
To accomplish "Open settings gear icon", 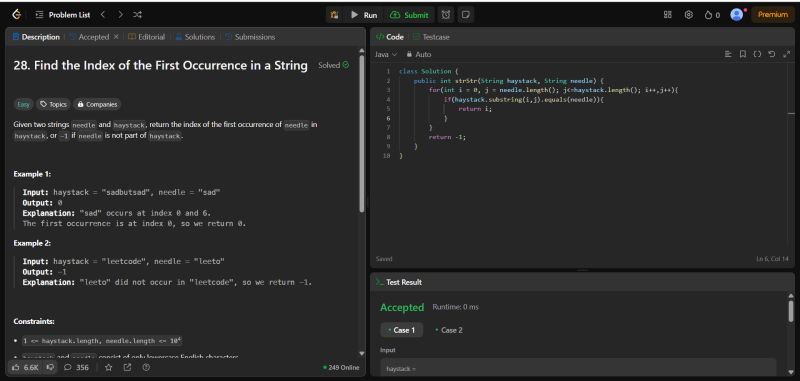I will [688, 15].
